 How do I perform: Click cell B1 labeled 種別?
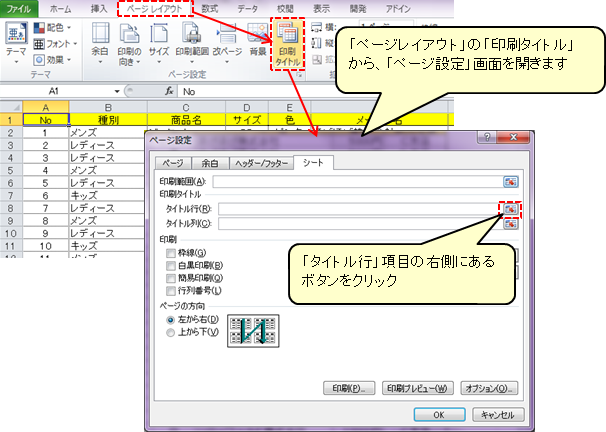tap(108, 120)
